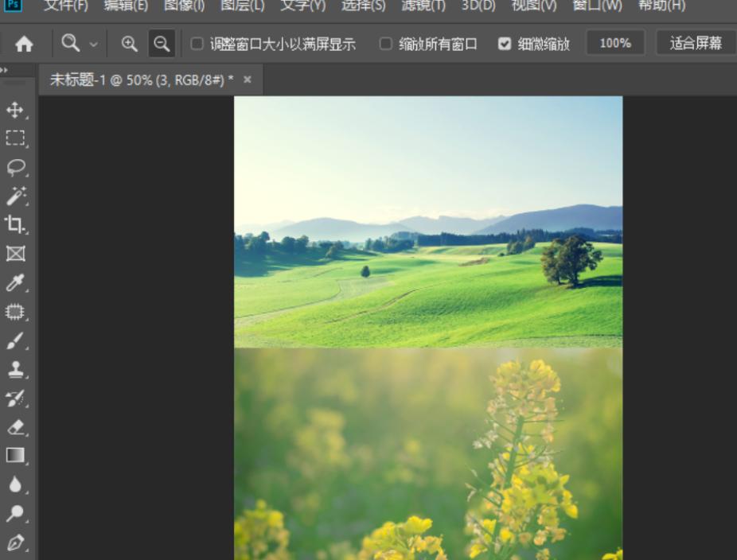Select the Rectangular Marquee tool
The height and width of the screenshot is (560, 737).
click(x=16, y=138)
